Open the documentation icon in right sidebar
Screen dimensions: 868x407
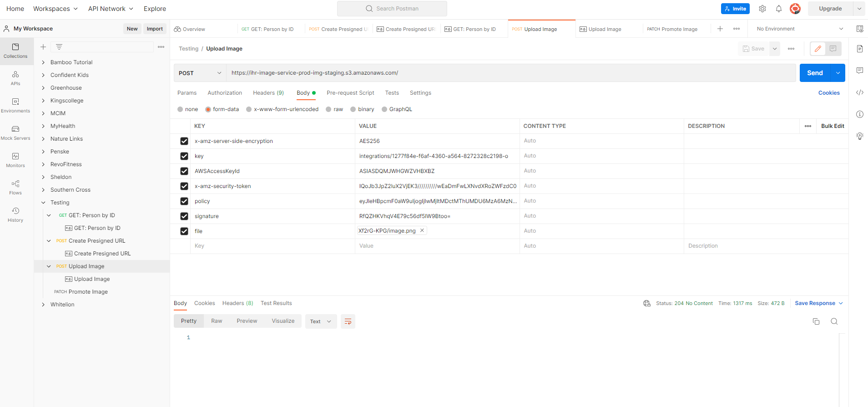tap(860, 49)
